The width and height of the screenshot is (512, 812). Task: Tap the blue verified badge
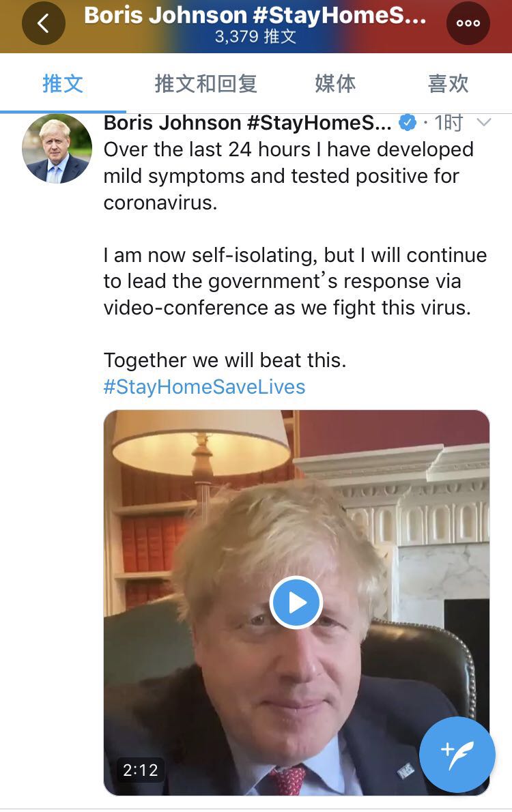pos(408,123)
